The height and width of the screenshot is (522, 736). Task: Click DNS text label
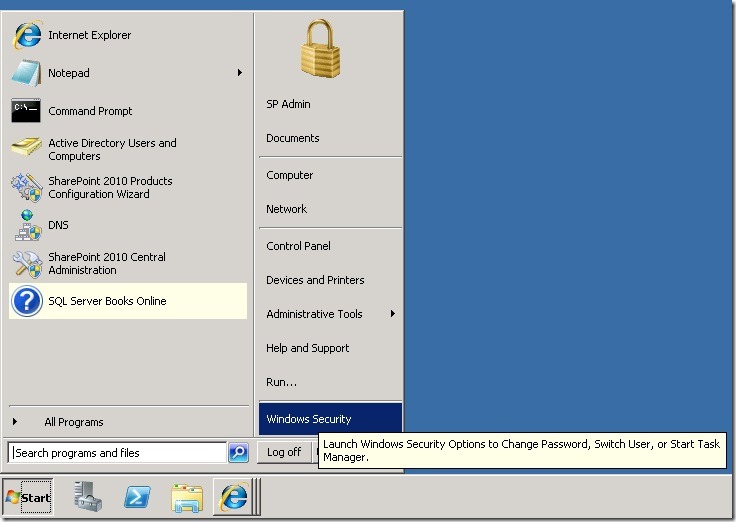pyautogui.click(x=58, y=225)
